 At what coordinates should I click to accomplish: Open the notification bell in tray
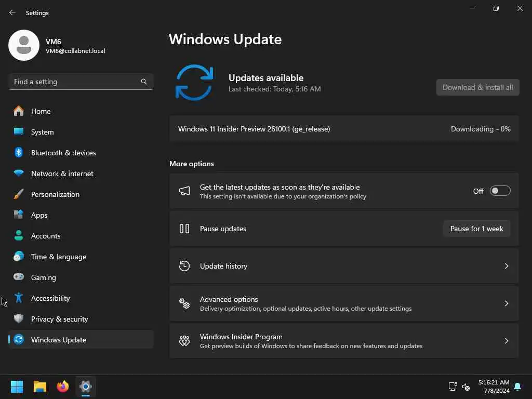pyautogui.click(x=518, y=387)
